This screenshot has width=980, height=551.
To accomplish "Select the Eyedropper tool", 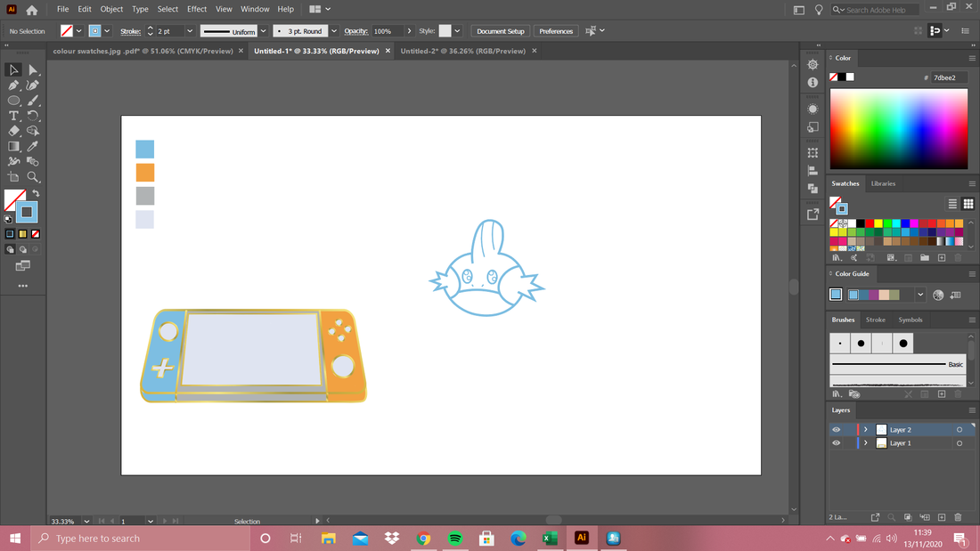I will pyautogui.click(x=32, y=146).
